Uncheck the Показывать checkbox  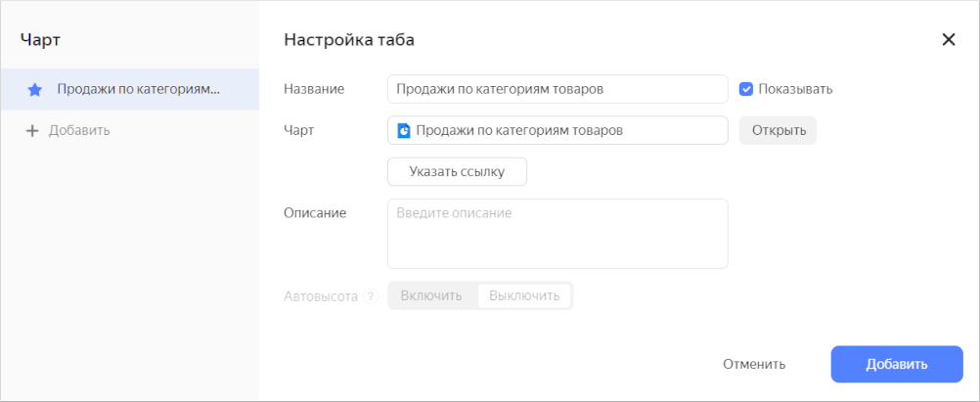coord(746,89)
